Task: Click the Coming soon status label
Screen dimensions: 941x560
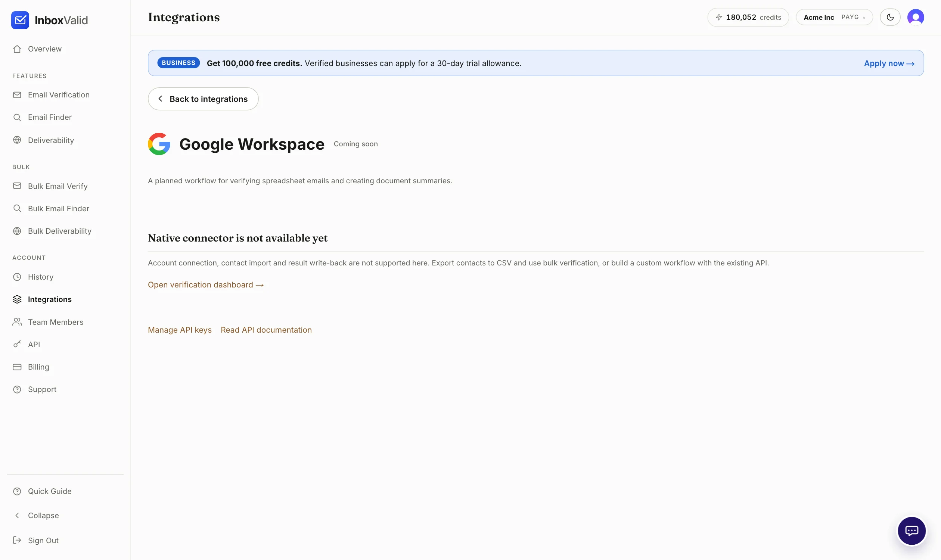Action: 355,144
